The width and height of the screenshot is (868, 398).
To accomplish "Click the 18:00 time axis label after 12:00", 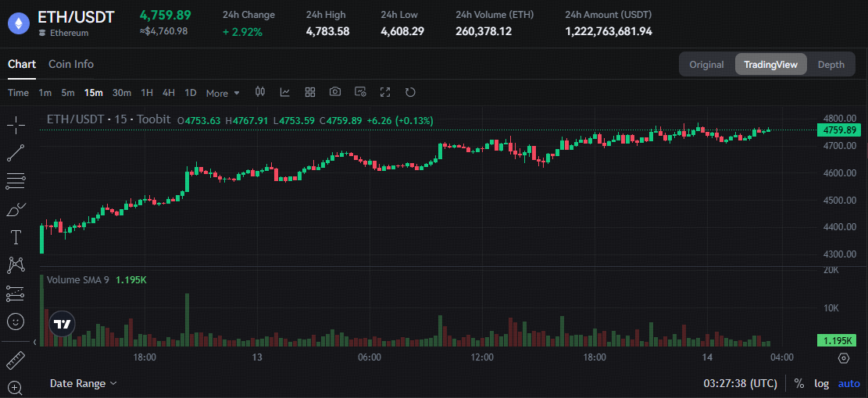I will click(595, 357).
